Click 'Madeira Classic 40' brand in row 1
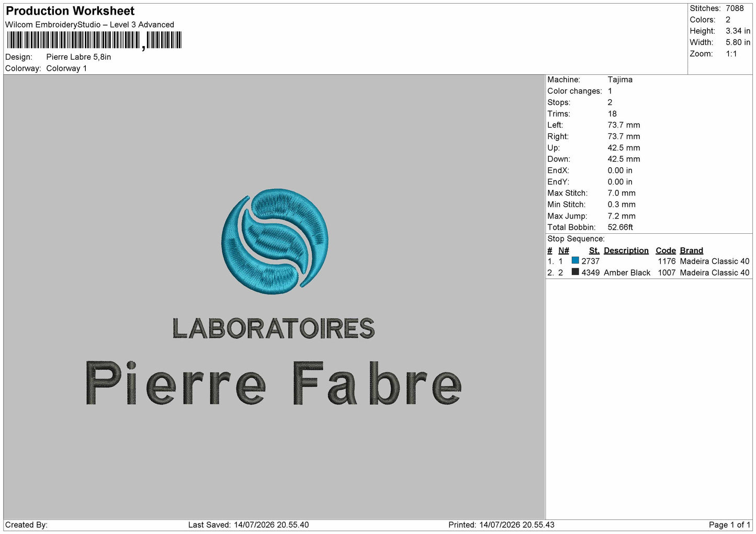This screenshot has height=534, width=756. pyautogui.click(x=715, y=261)
